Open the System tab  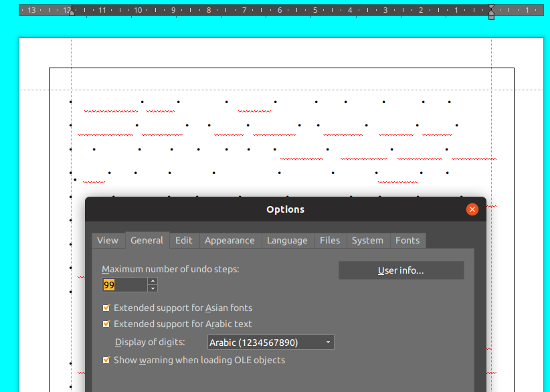pyautogui.click(x=367, y=241)
